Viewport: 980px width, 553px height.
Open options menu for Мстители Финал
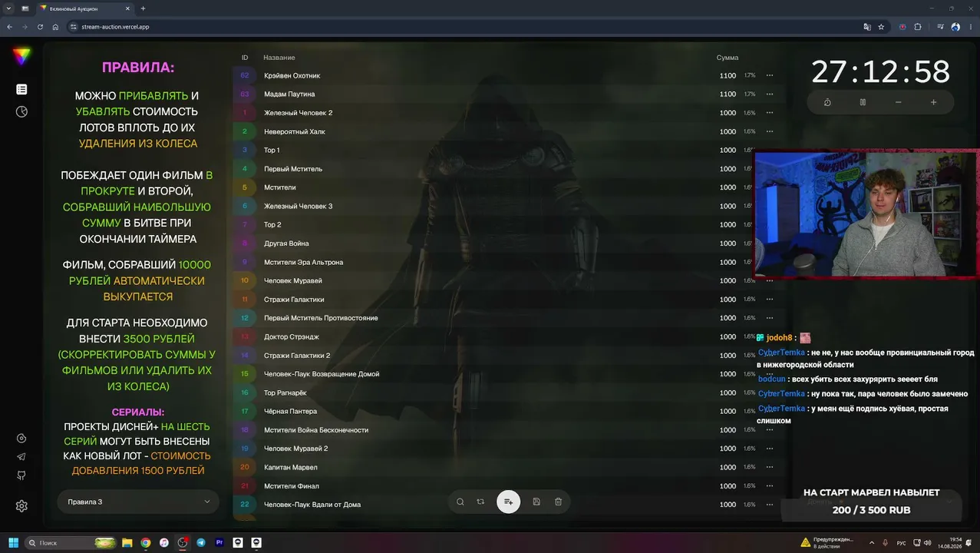[770, 486]
